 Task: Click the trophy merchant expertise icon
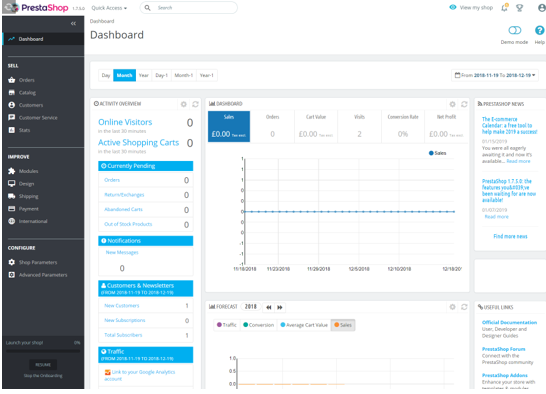coord(520,8)
